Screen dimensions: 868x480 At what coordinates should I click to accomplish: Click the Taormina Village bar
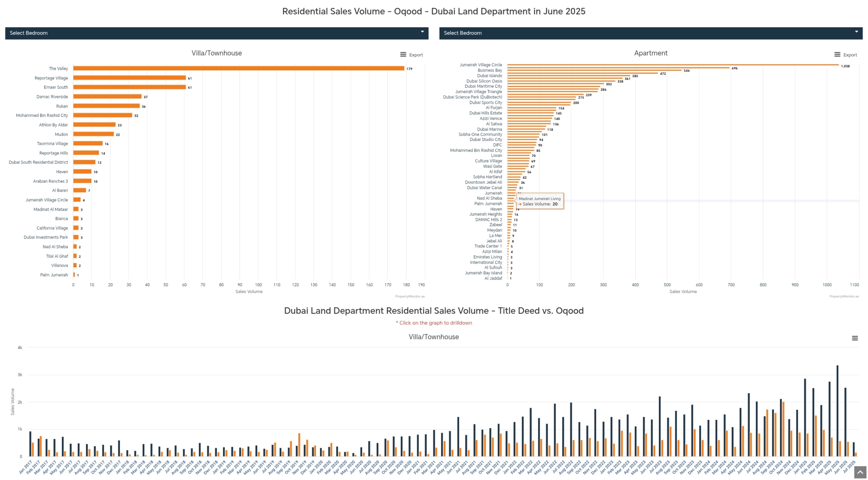click(88, 144)
